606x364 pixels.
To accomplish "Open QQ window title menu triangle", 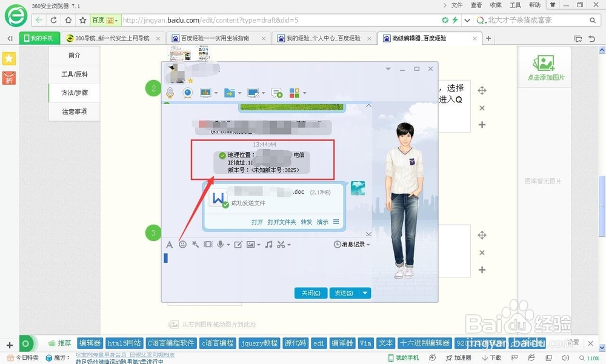I will point(388,69).
